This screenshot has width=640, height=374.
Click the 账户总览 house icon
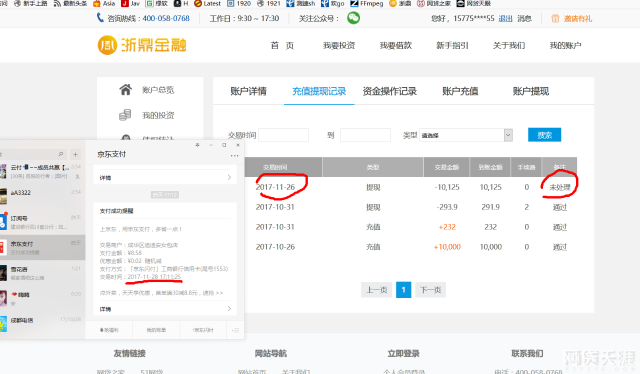click(126, 89)
